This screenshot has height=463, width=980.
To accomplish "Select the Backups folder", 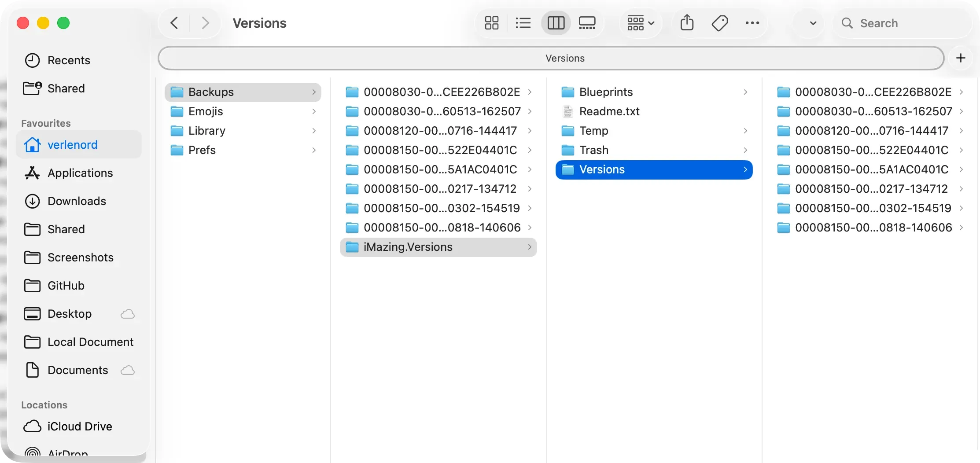I will pyautogui.click(x=243, y=92).
